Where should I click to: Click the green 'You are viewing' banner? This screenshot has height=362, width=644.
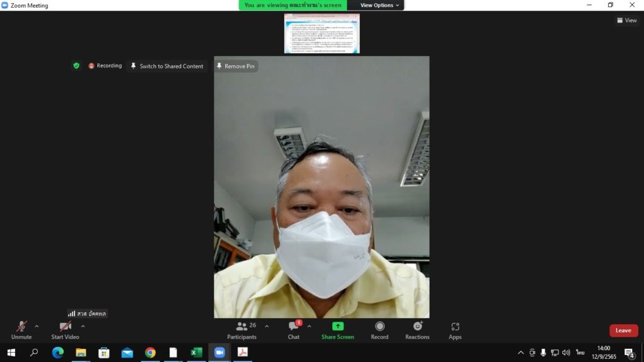(293, 5)
